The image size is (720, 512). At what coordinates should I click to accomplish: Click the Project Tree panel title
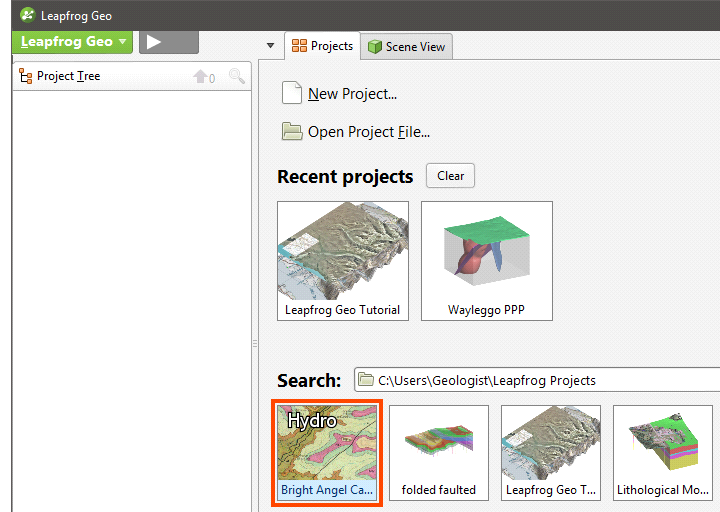68,76
